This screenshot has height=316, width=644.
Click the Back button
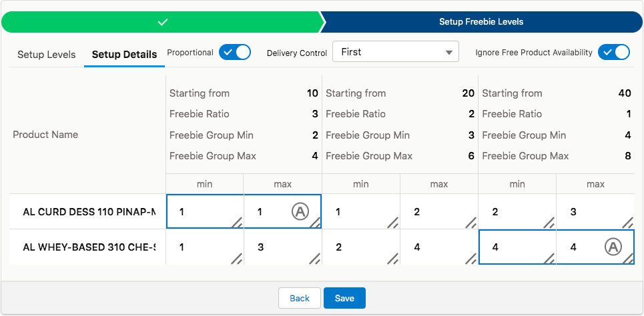pyautogui.click(x=299, y=298)
